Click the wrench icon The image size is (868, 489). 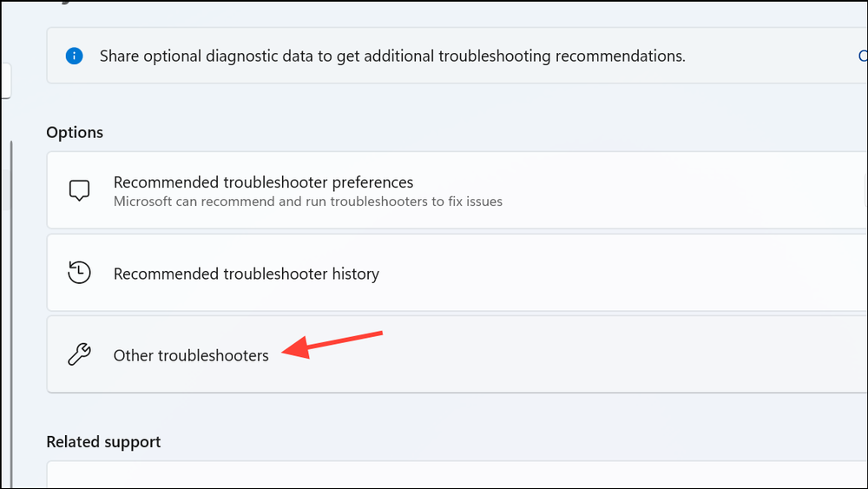[x=79, y=354]
